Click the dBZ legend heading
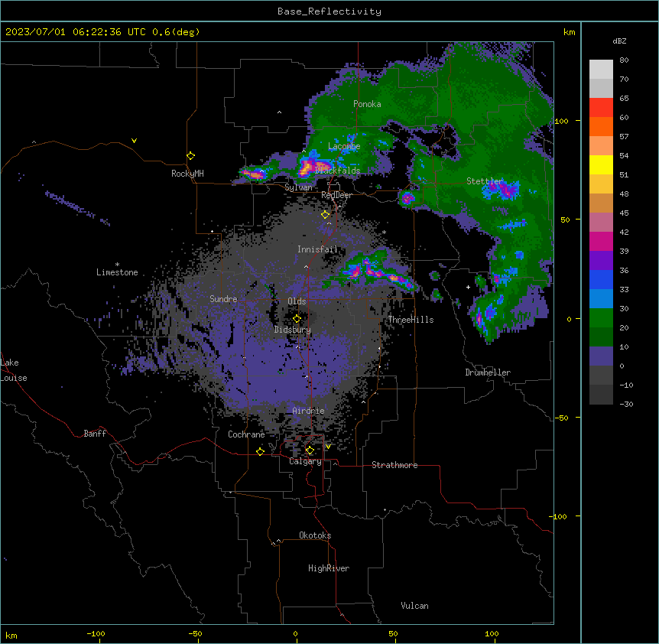The width and height of the screenshot is (659, 644). pos(619,41)
